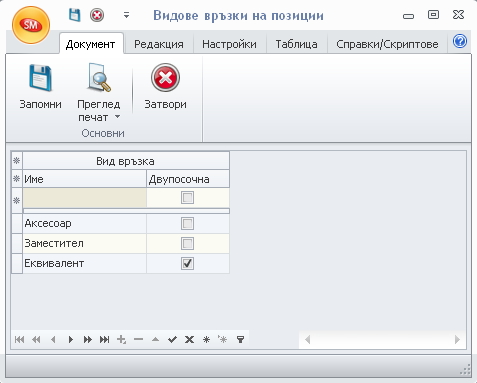The image size is (477, 383).
Task: Click horizontal scrollbar right arrow
Action: coord(457,340)
